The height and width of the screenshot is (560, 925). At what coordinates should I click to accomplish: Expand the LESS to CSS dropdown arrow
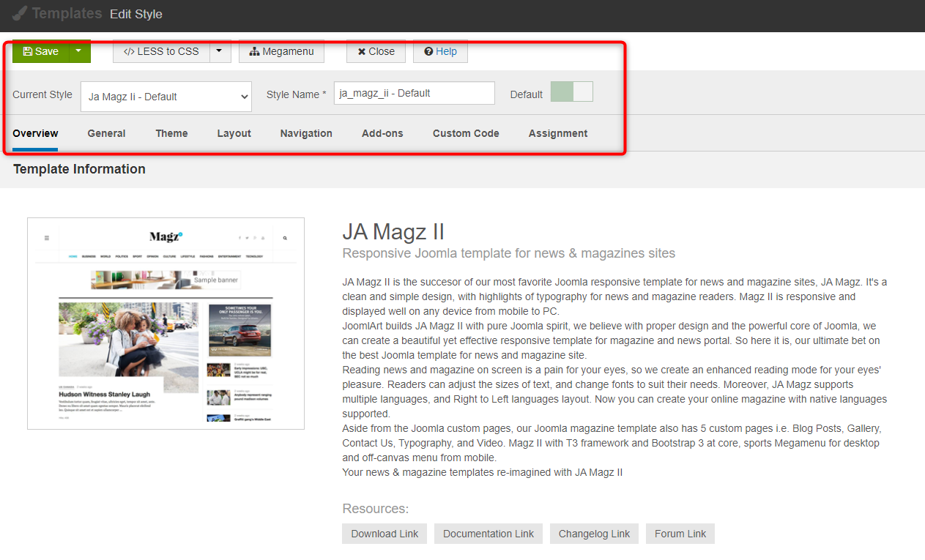pos(220,51)
